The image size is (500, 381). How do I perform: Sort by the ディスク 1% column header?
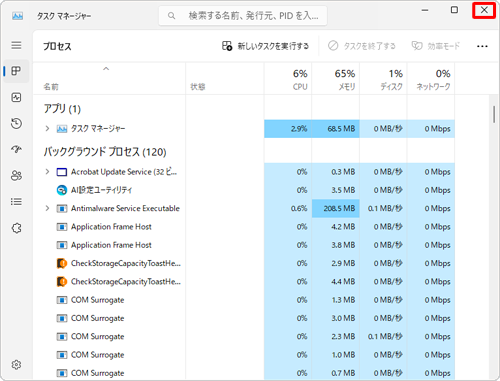383,79
